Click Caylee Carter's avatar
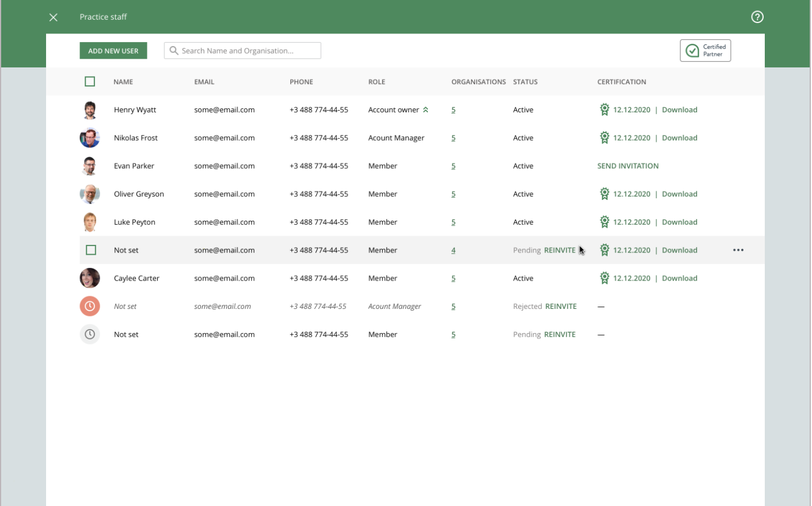 (90, 278)
